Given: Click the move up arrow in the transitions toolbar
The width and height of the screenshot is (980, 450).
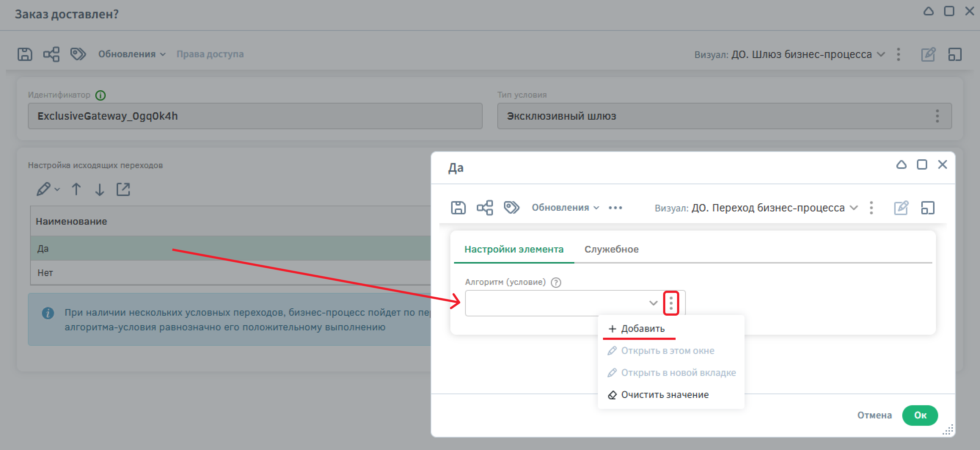Looking at the screenshot, I should (76, 189).
